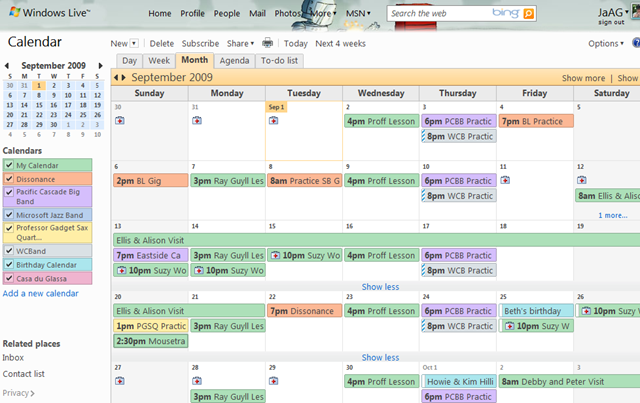Viewport: 640px width, 403px height.
Task: Click Today in the toolbar
Action: pyautogui.click(x=295, y=44)
